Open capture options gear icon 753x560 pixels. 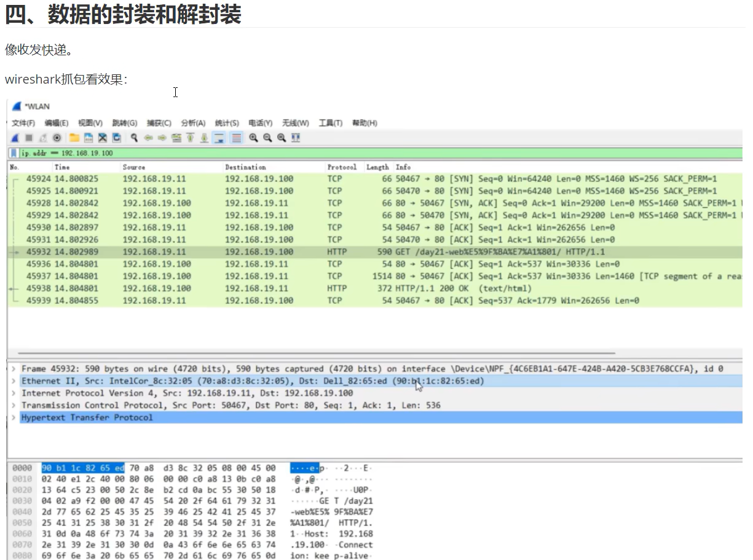point(57,138)
